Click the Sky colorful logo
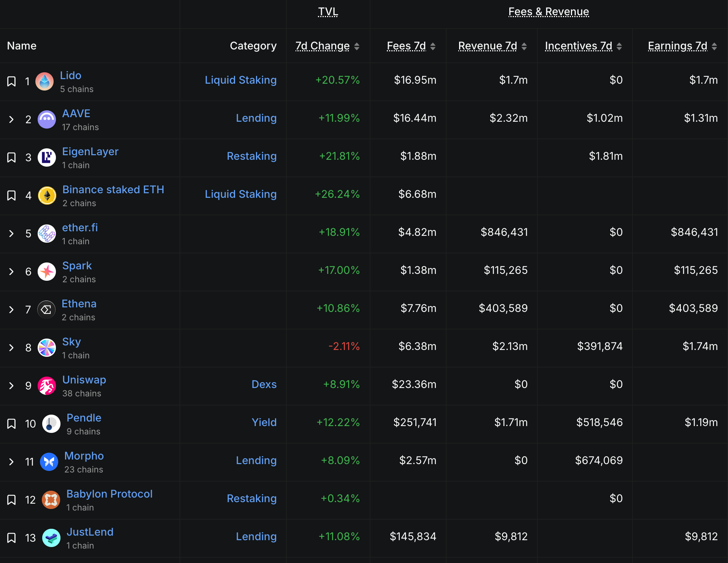This screenshot has height=563, width=728. pyautogui.click(x=47, y=348)
